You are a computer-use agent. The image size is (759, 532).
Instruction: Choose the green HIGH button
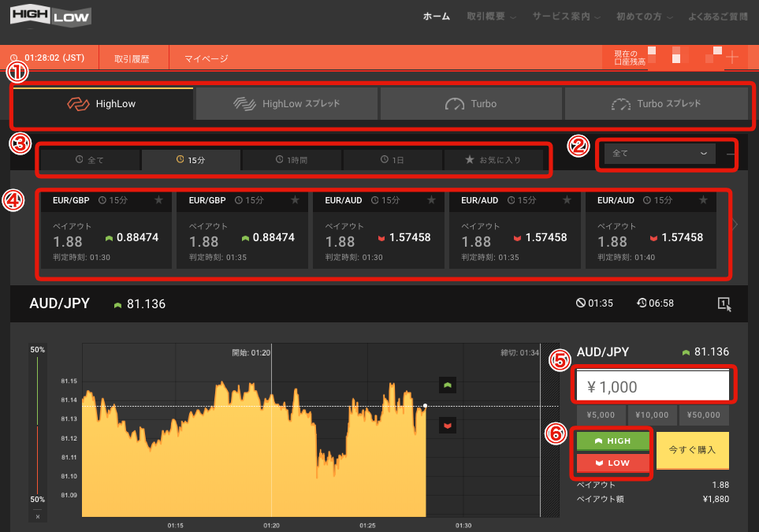point(613,441)
